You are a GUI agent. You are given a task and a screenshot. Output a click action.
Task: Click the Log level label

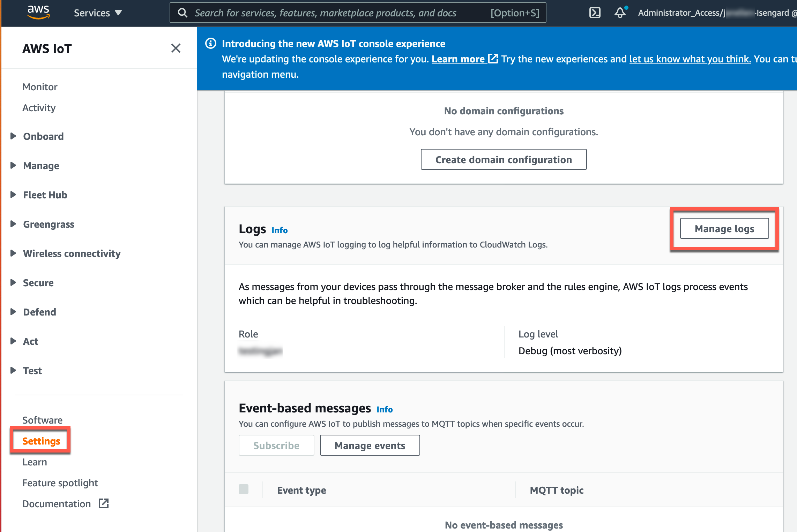(538, 334)
